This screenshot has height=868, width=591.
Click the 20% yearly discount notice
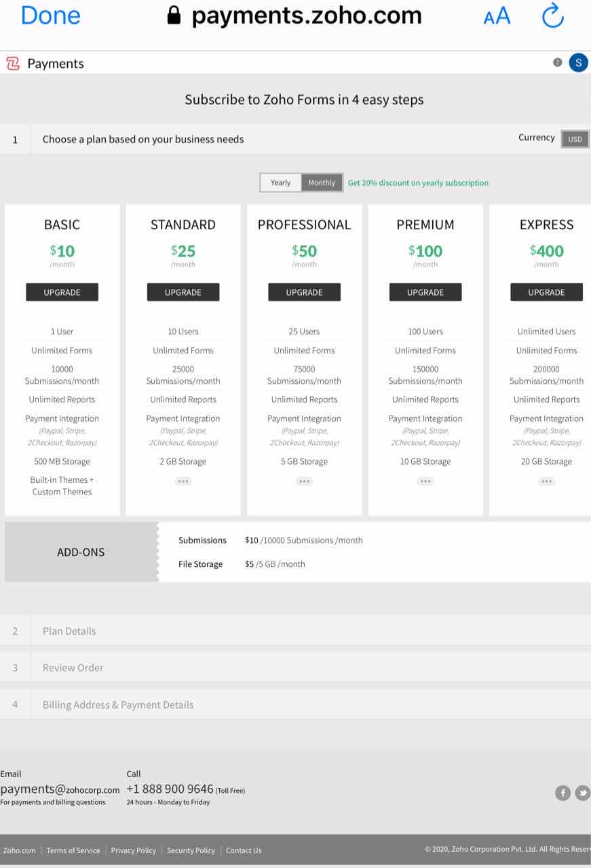point(418,183)
